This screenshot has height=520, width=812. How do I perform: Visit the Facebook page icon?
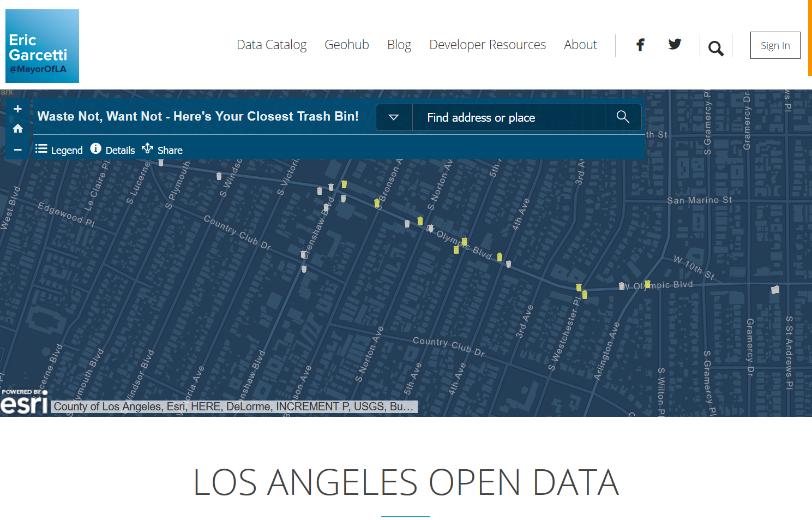tap(640, 45)
